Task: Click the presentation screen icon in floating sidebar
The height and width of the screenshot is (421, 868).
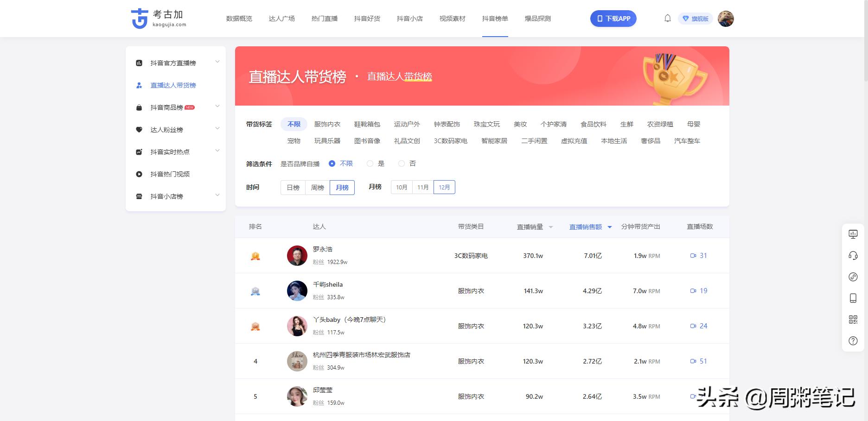Action: [x=853, y=234]
